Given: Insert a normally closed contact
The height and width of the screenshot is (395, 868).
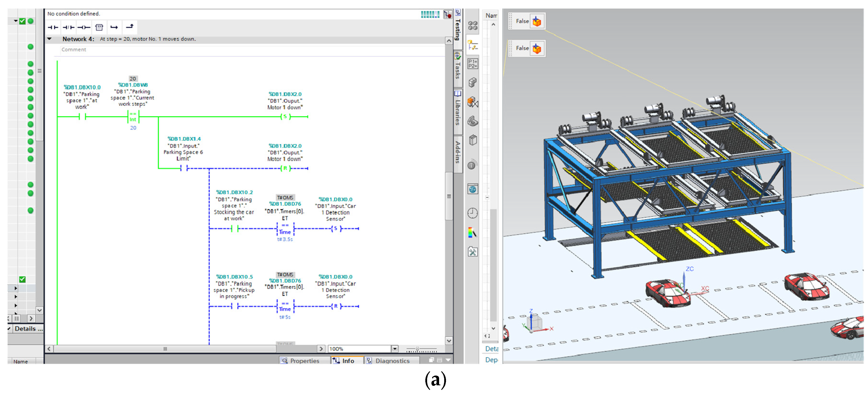Looking at the screenshot, I should (x=68, y=27).
